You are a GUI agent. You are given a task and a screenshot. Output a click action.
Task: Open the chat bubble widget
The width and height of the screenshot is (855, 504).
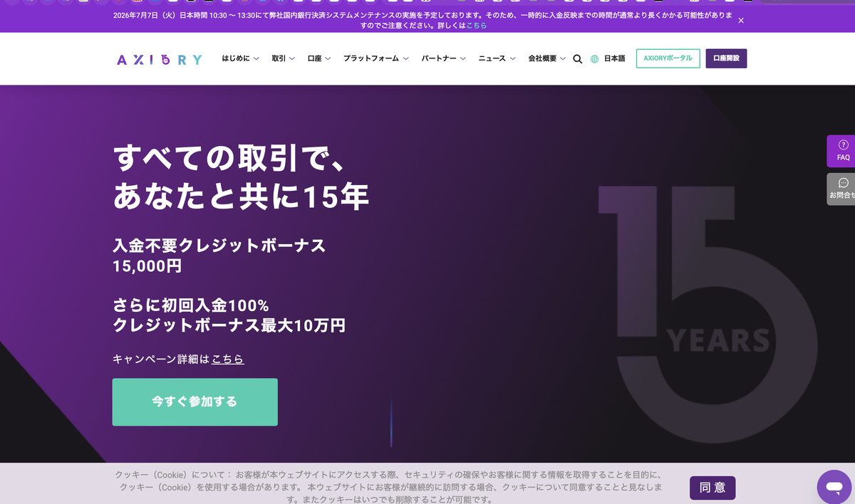tap(834, 487)
